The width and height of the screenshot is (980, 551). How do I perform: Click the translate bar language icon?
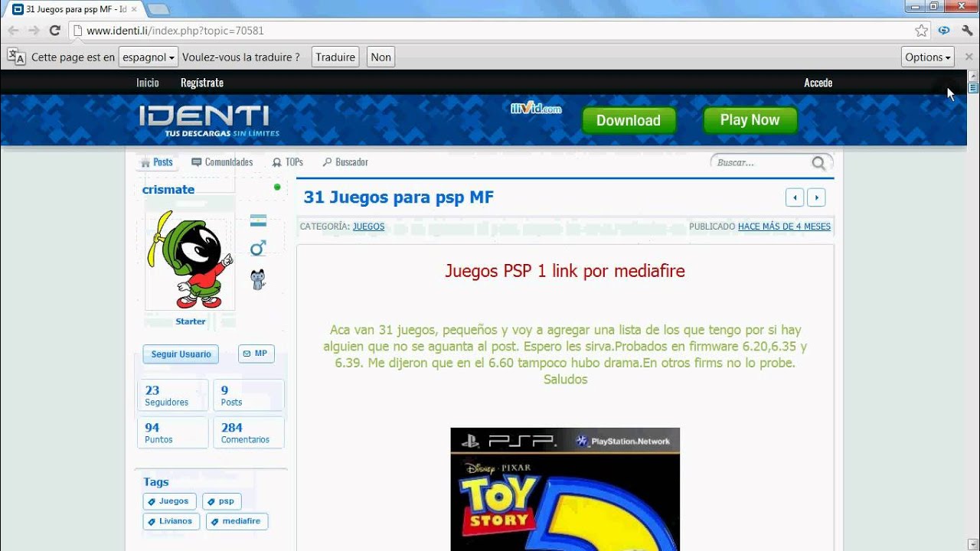pos(16,57)
